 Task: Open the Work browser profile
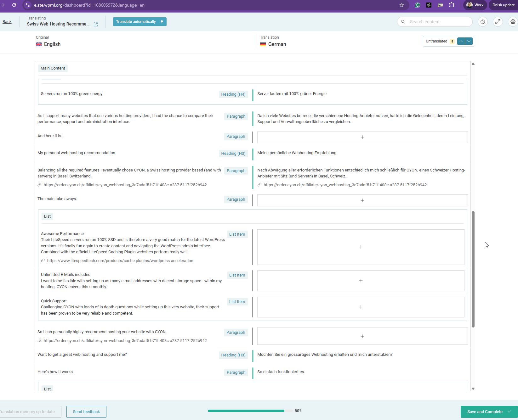pos(475,5)
